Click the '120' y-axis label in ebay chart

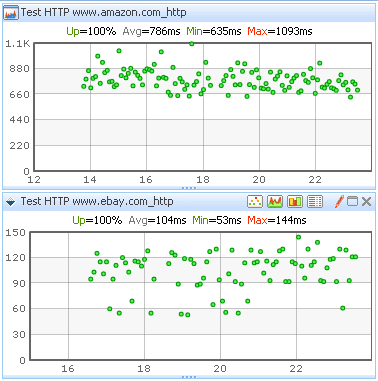pyautogui.click(x=15, y=258)
